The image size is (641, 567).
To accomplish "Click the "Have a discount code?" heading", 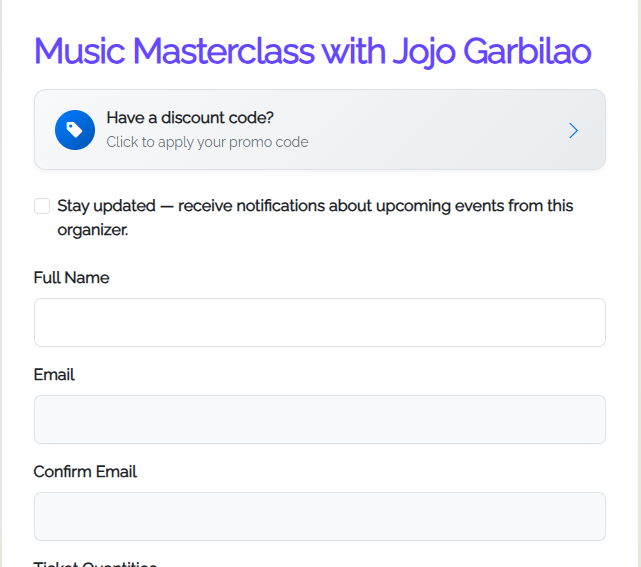I will point(190,118).
